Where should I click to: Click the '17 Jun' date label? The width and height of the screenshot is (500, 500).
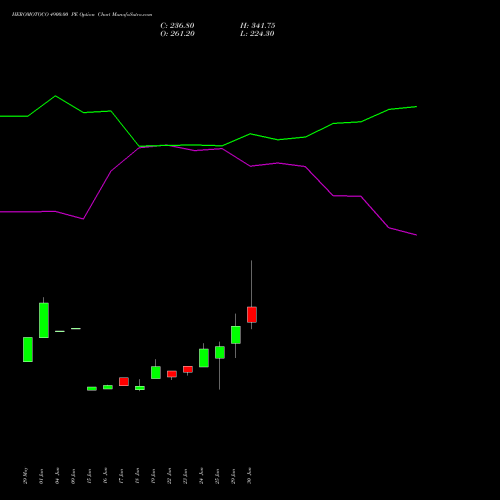pos(122,476)
